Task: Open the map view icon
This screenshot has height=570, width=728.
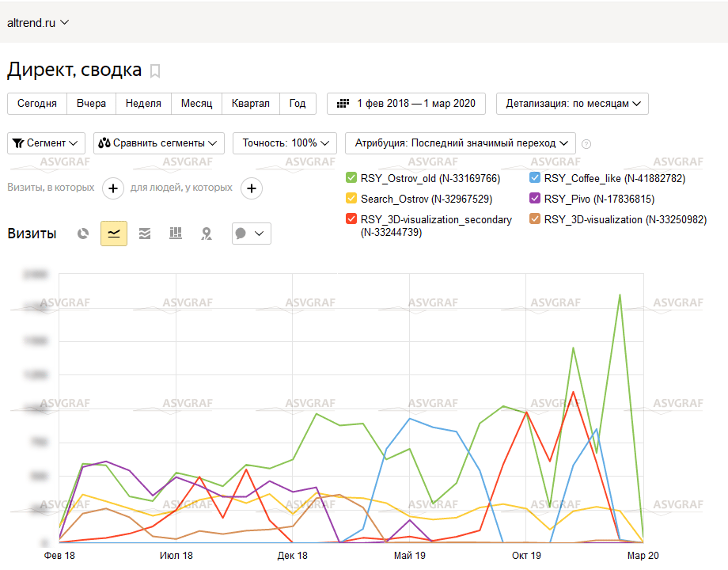Action: point(207,234)
